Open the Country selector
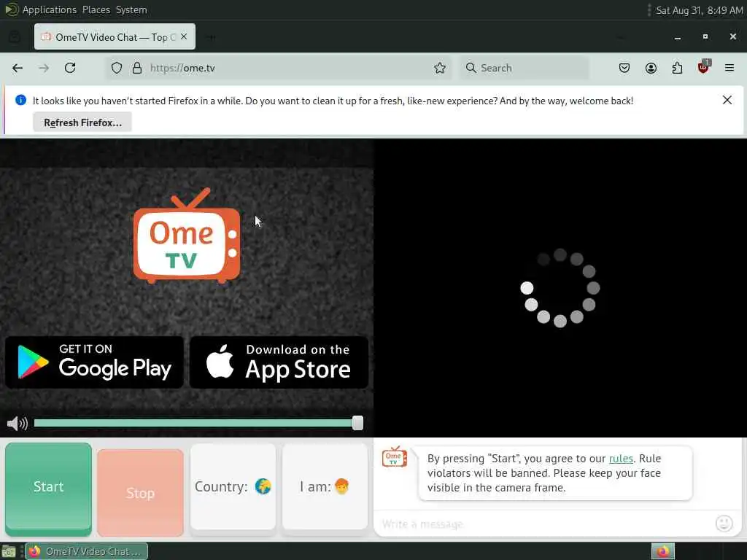This screenshot has width=747, height=560. tap(233, 486)
